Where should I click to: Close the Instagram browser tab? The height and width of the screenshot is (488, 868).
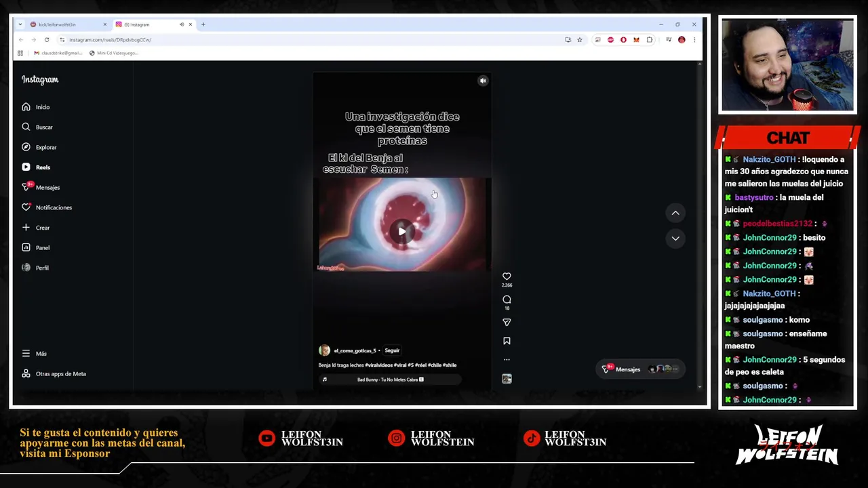click(x=191, y=24)
